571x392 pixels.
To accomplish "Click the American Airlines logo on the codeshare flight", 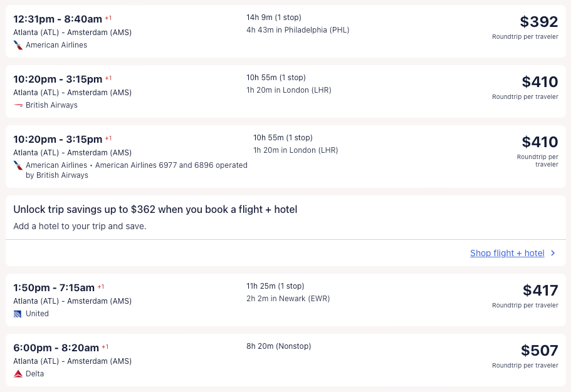I will point(18,165).
